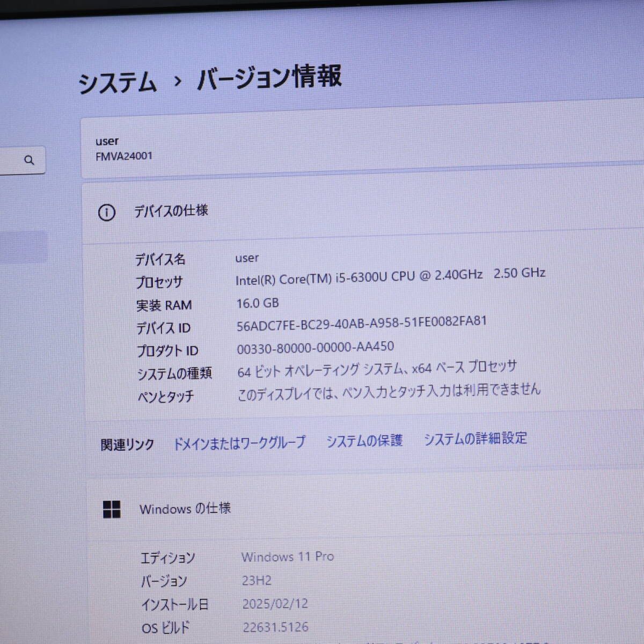Viewport: 644px width, 644px height.
Task: Open ドメインまたはワークグループ link
Action: pyautogui.click(x=239, y=443)
